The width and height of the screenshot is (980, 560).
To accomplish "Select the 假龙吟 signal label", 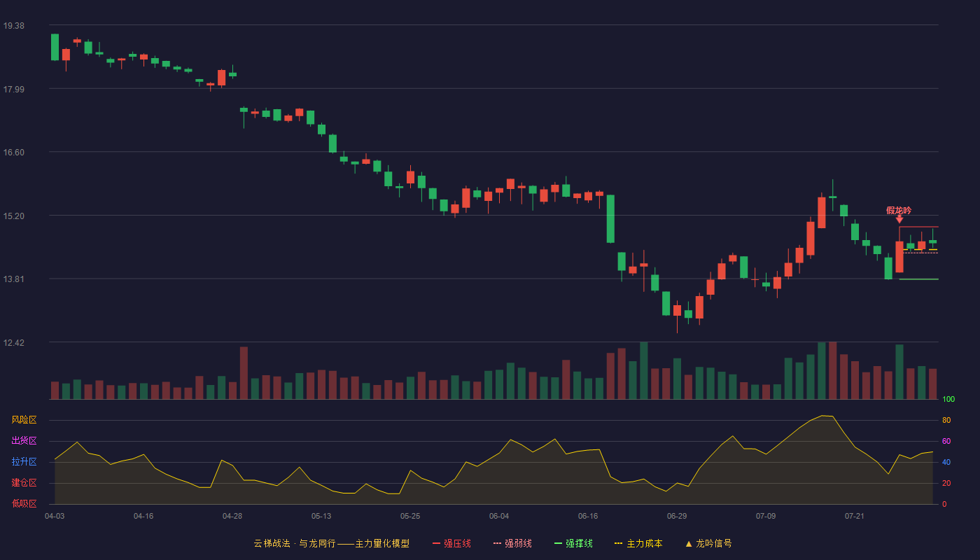I will tap(899, 210).
